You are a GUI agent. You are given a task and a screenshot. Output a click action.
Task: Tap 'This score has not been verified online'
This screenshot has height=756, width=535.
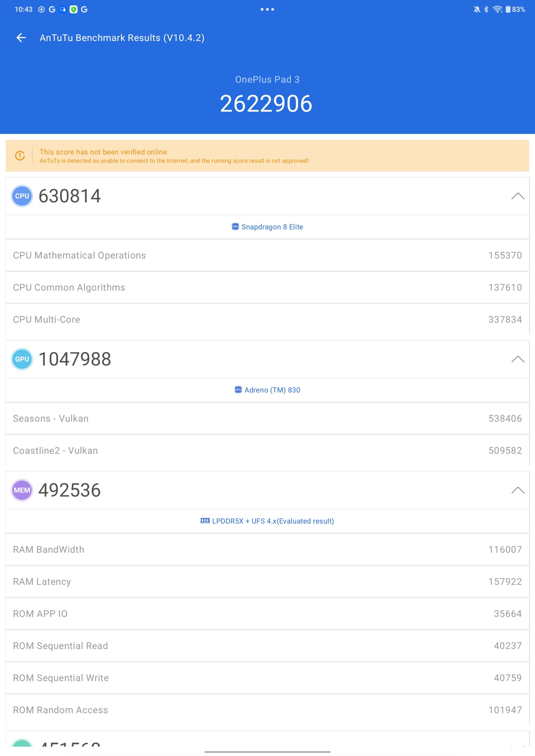pos(103,152)
